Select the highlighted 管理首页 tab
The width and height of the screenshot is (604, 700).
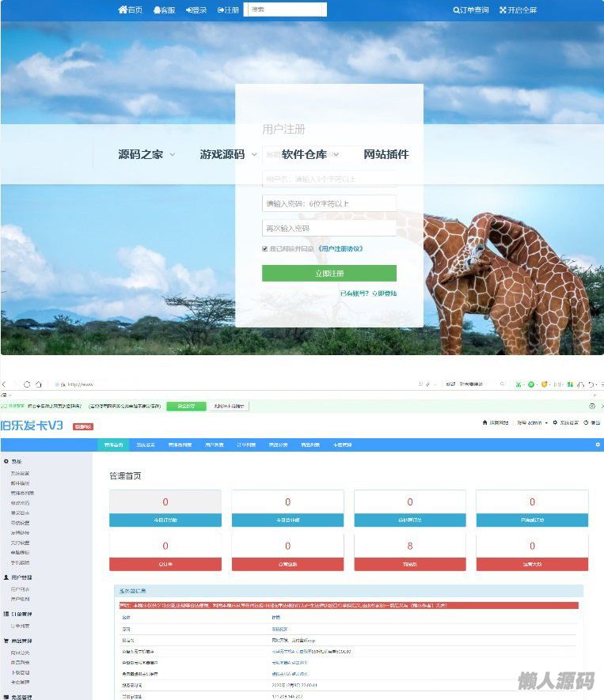tap(113, 445)
